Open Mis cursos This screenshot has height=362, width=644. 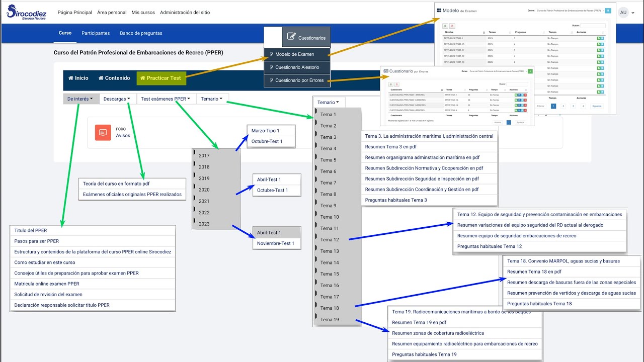click(x=143, y=13)
